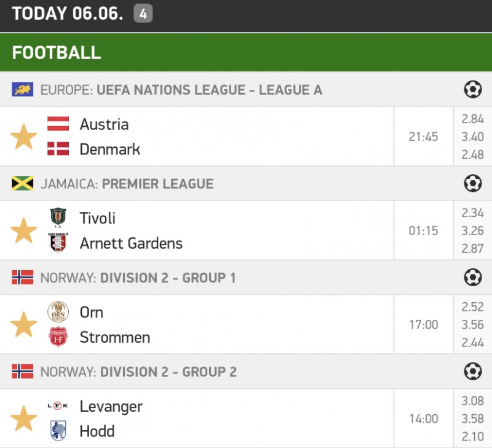The image size is (492, 448).
Task: Click the Europe flag icon in league header
Action: point(23,90)
